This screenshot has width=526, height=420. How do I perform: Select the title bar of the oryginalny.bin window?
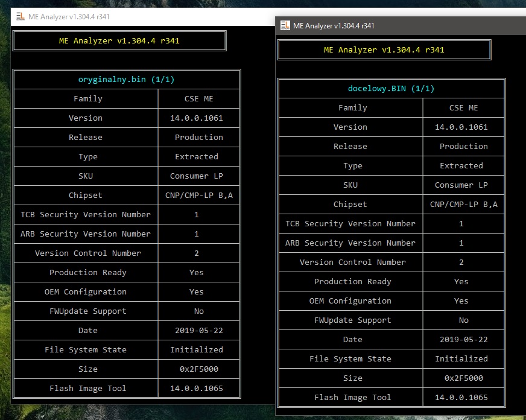[x=151, y=17]
